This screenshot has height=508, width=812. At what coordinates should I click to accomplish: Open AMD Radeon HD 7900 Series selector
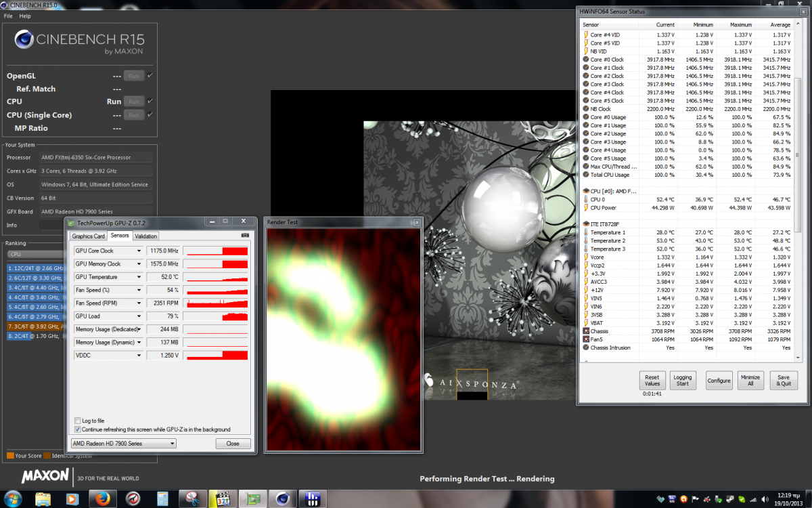[124, 444]
